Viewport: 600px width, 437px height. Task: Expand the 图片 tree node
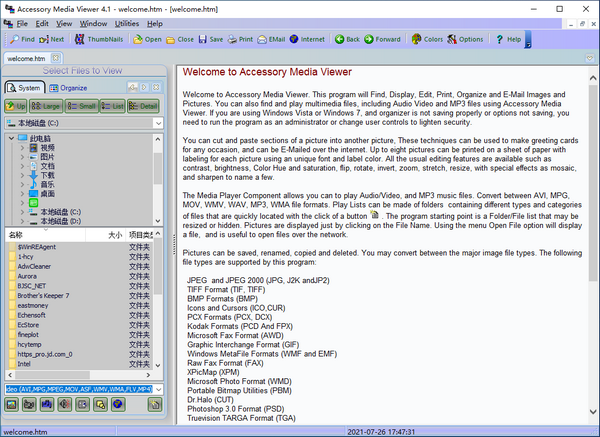(22, 157)
